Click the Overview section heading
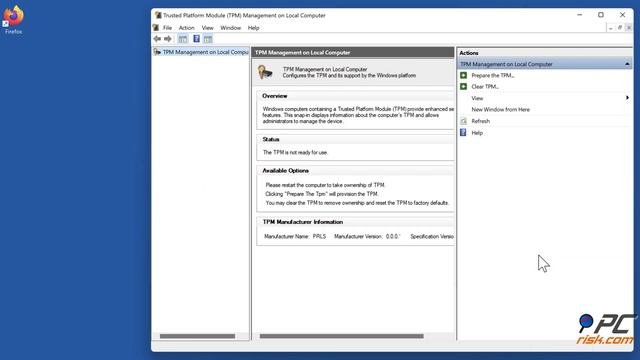This screenshot has width=640, height=360. click(275, 96)
